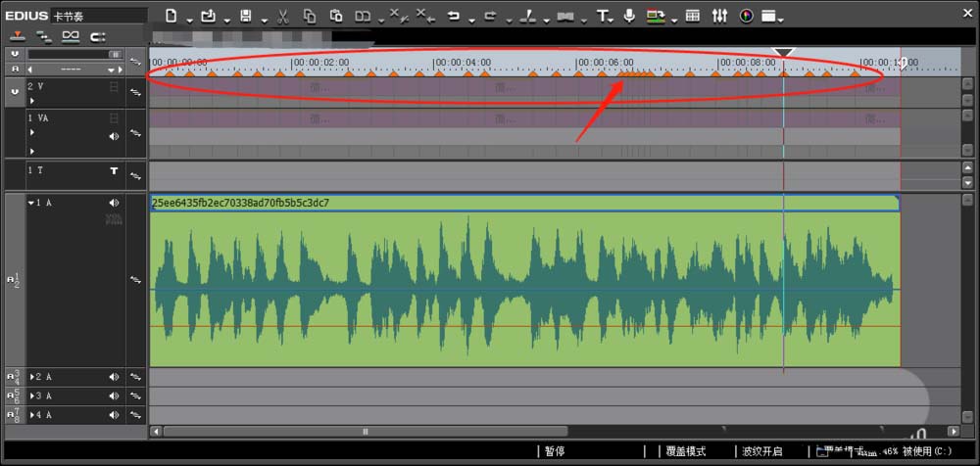Click the Copy icon in toolbar
The width and height of the screenshot is (980, 466).
click(x=310, y=16)
